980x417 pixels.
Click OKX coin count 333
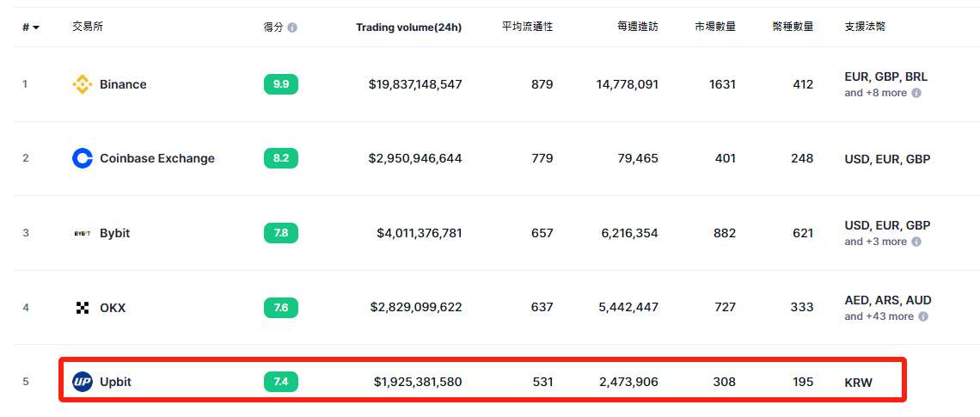point(802,308)
